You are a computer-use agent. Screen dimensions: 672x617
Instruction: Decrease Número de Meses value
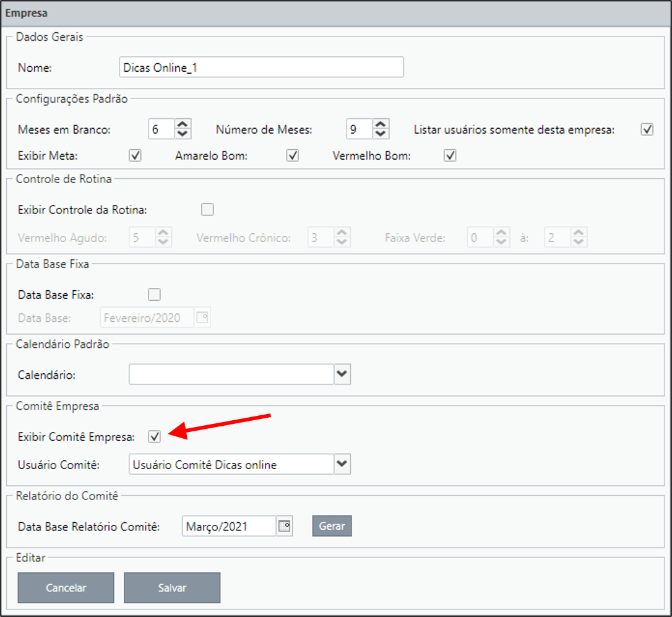pos(381,134)
